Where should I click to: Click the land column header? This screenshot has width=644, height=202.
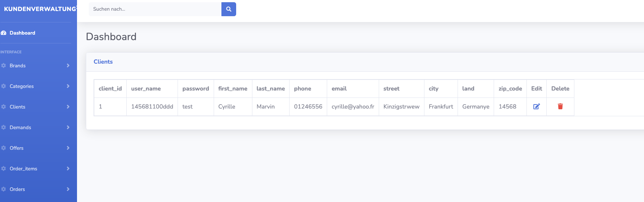[x=476, y=89]
